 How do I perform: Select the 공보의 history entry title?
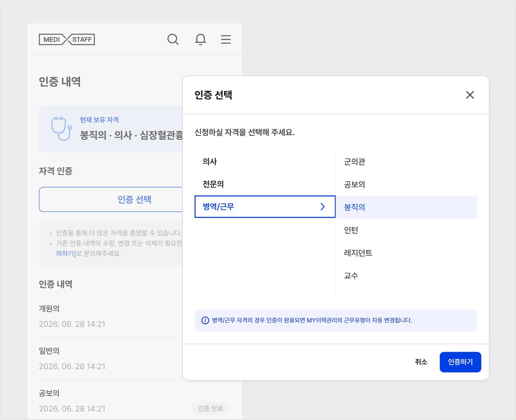(49, 393)
